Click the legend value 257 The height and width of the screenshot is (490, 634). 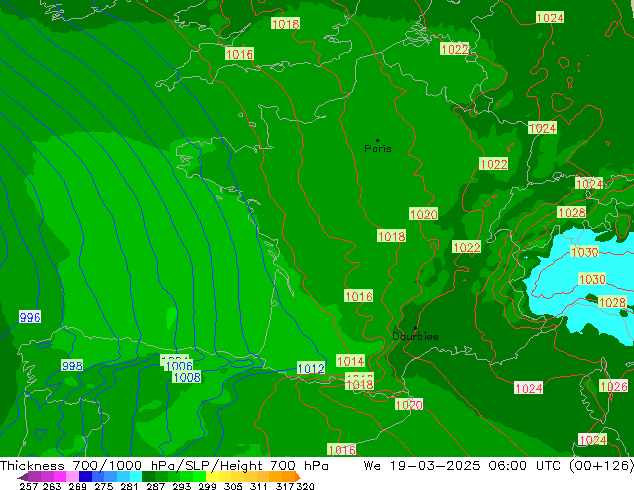pos(28,486)
